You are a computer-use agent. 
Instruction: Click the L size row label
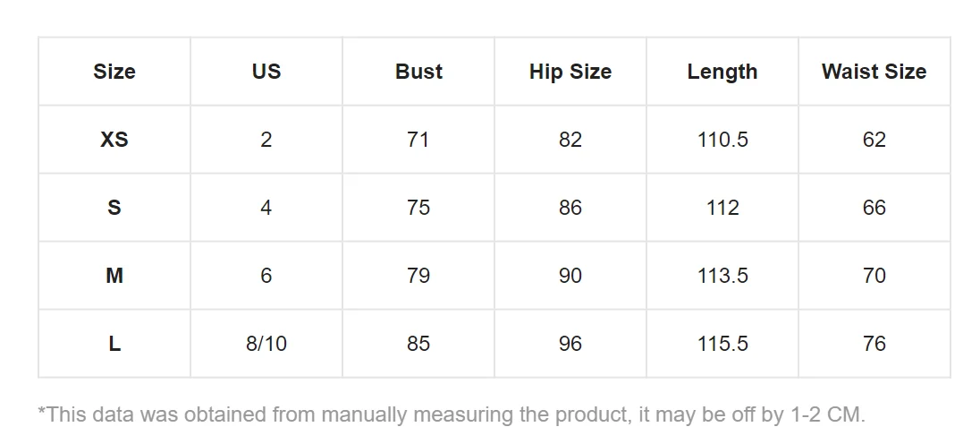[114, 344]
